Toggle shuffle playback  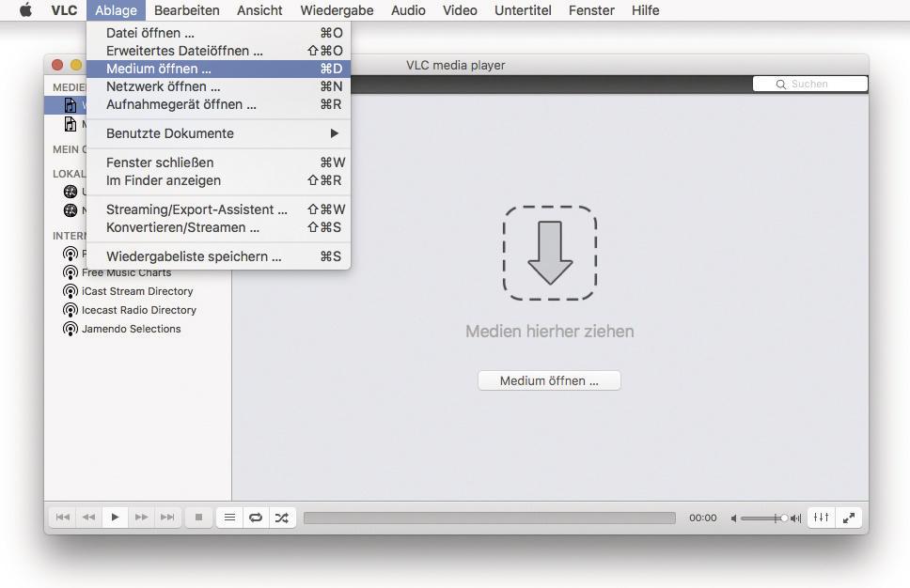click(282, 518)
